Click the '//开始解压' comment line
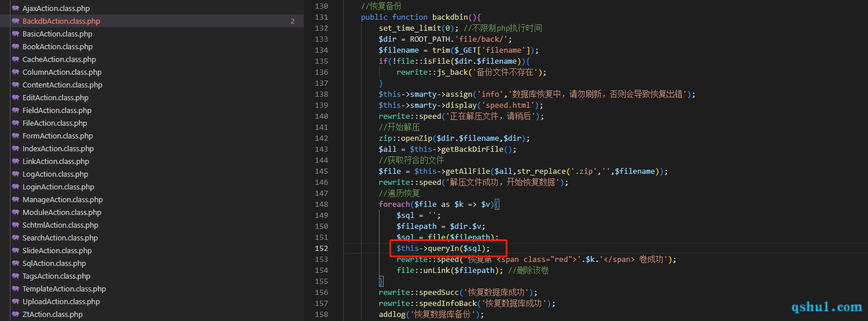The height and width of the screenshot is (321, 868). [x=399, y=127]
